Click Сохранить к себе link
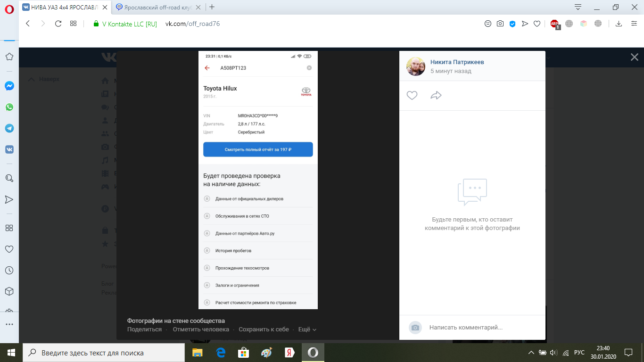 pyautogui.click(x=264, y=329)
